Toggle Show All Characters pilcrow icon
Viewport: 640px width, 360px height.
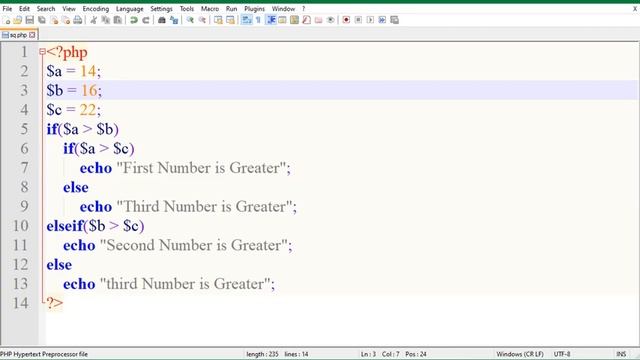258,20
